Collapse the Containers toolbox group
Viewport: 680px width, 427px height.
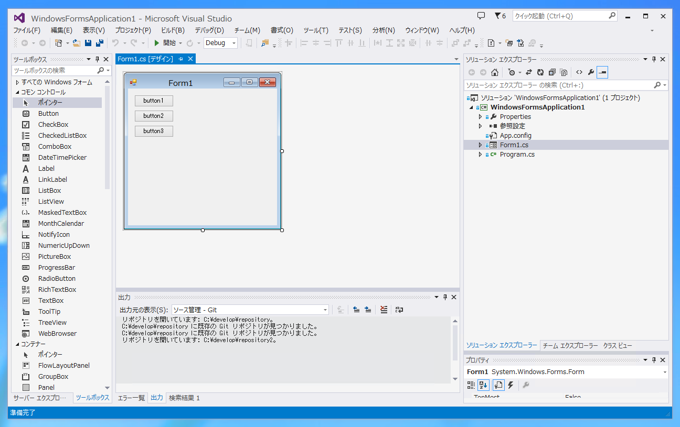(17, 344)
